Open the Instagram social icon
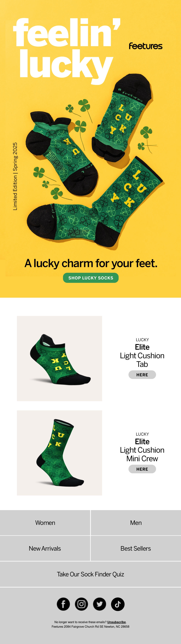 (81, 604)
